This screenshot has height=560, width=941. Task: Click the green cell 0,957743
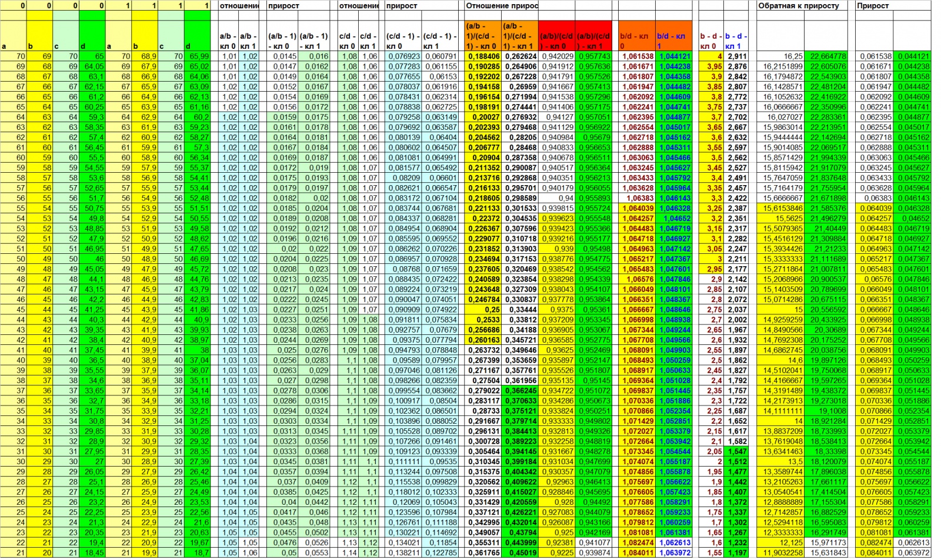click(x=593, y=56)
